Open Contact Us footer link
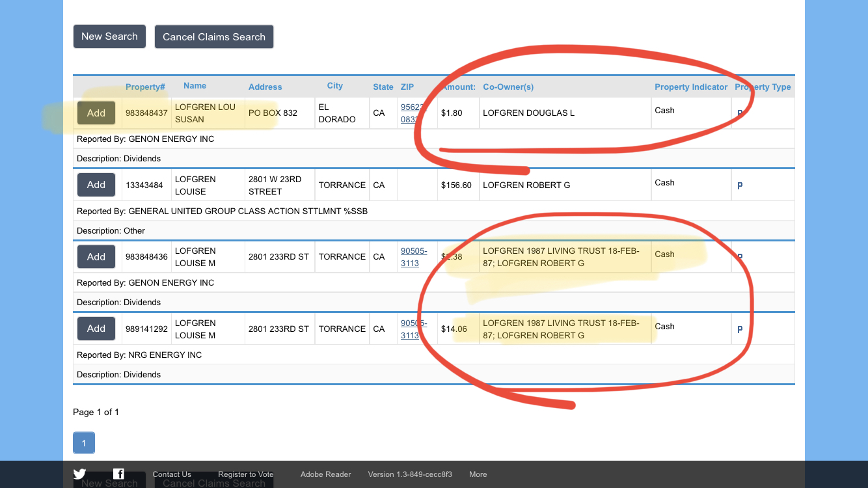The width and height of the screenshot is (868, 488). point(172,474)
